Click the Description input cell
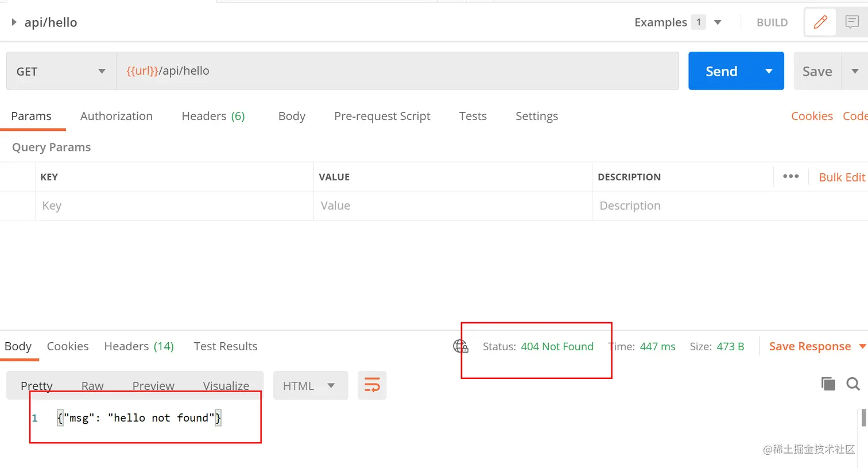Screen dimensions: 868x468 (x=730, y=206)
